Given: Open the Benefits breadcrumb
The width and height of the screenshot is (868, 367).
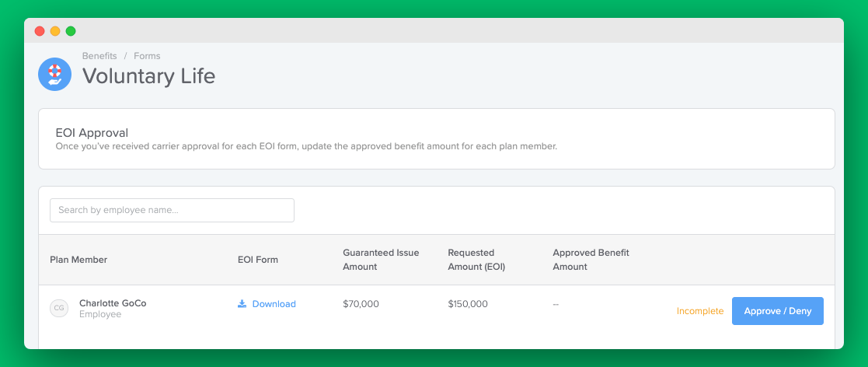Looking at the screenshot, I should tap(99, 56).
